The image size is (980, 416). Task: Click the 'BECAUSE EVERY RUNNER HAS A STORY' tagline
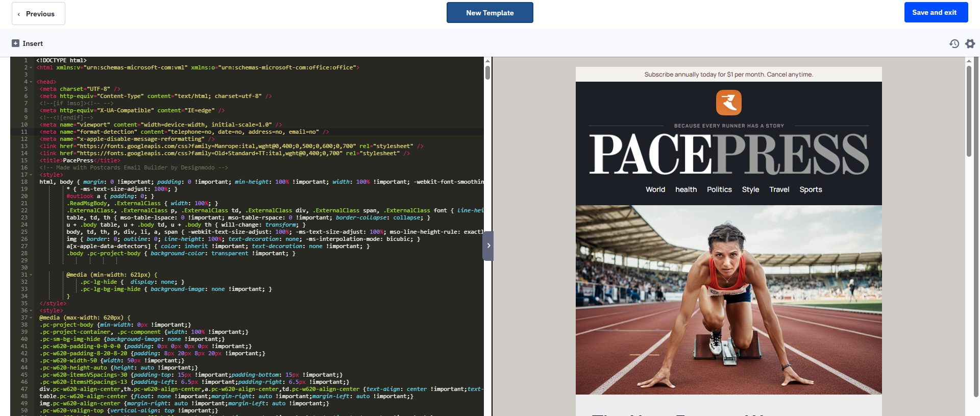coord(728,126)
